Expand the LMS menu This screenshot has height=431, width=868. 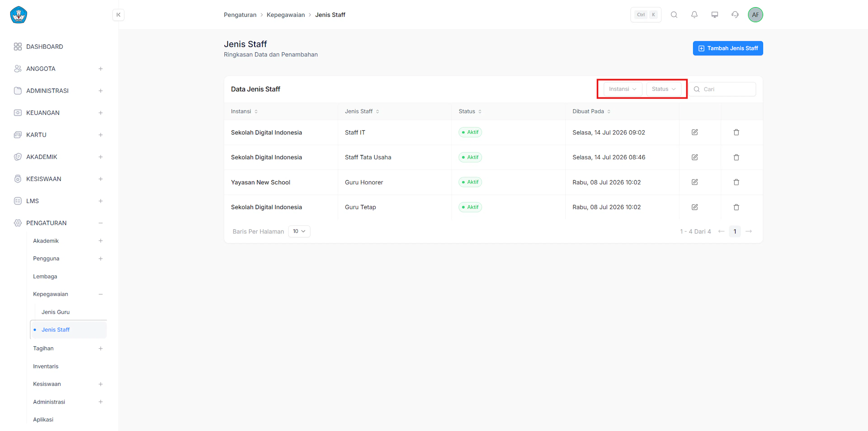(100, 201)
